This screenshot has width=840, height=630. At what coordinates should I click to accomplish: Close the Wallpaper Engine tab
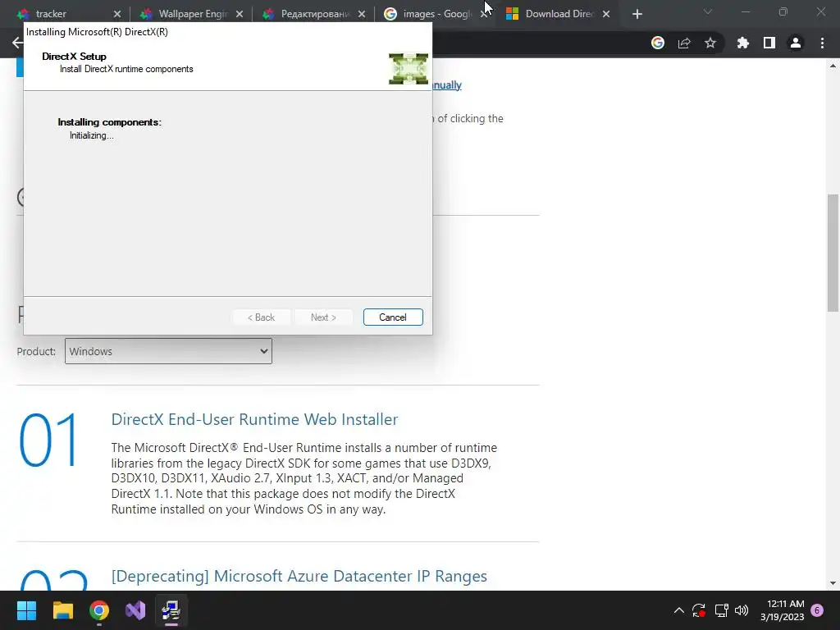(x=240, y=14)
